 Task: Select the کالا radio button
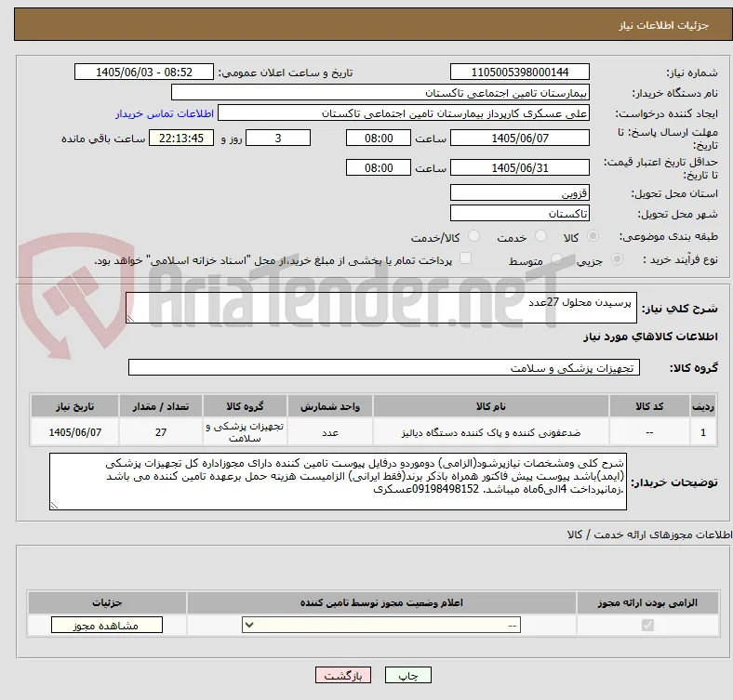click(x=593, y=236)
